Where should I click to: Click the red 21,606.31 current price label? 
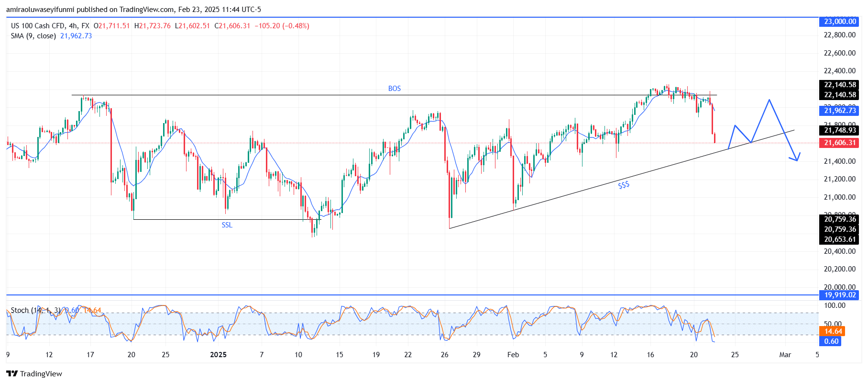pos(840,143)
